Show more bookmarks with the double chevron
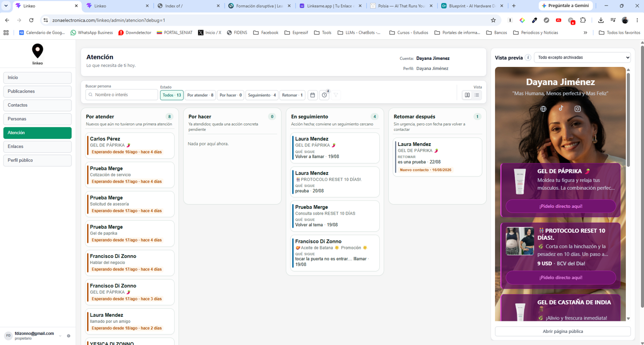644x345 pixels. click(x=585, y=33)
